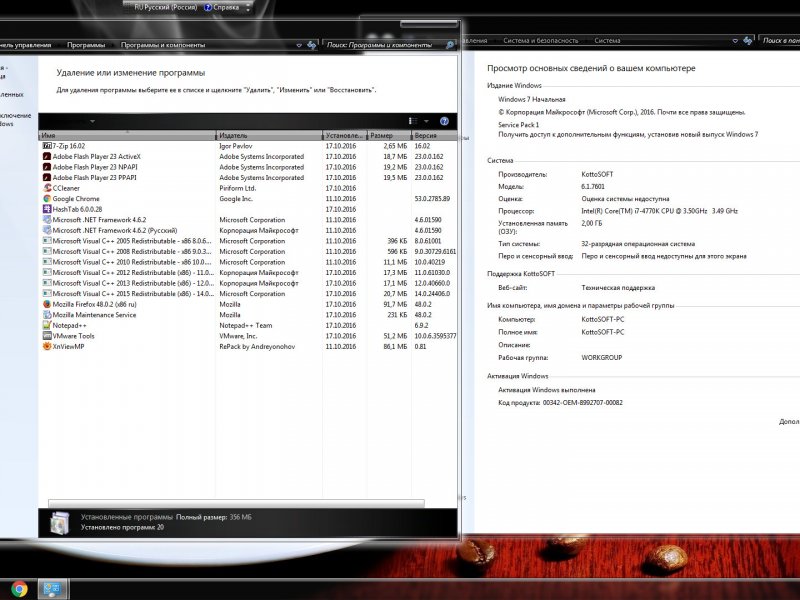This screenshot has width=800, height=600.
Task: Open the language bar options arrow
Action: pyautogui.click(x=248, y=8)
